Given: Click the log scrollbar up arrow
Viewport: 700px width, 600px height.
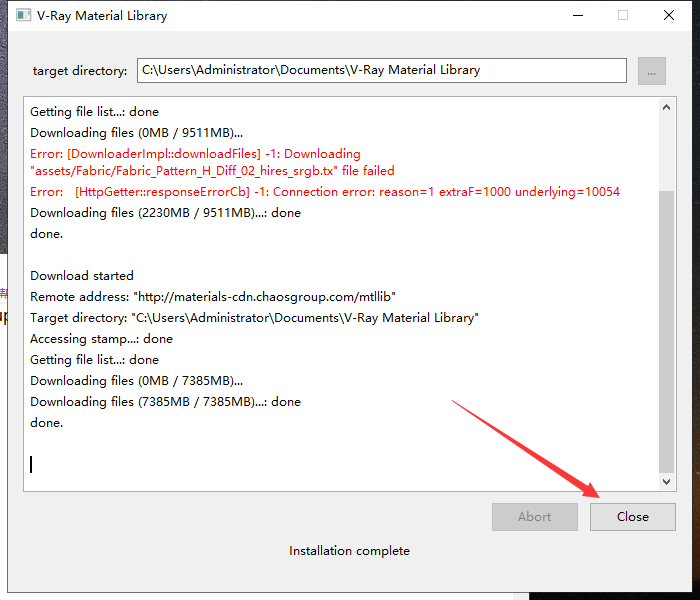Looking at the screenshot, I should (x=667, y=107).
